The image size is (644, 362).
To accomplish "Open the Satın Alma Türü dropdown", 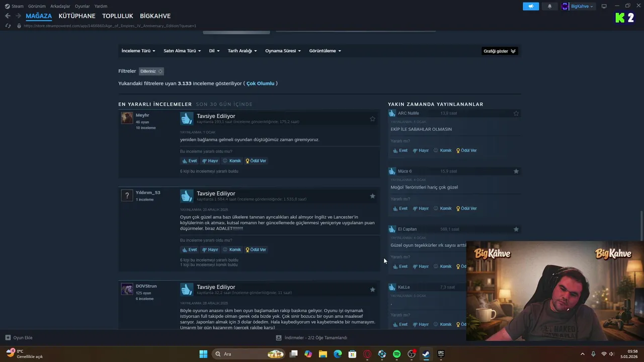I will [182, 51].
